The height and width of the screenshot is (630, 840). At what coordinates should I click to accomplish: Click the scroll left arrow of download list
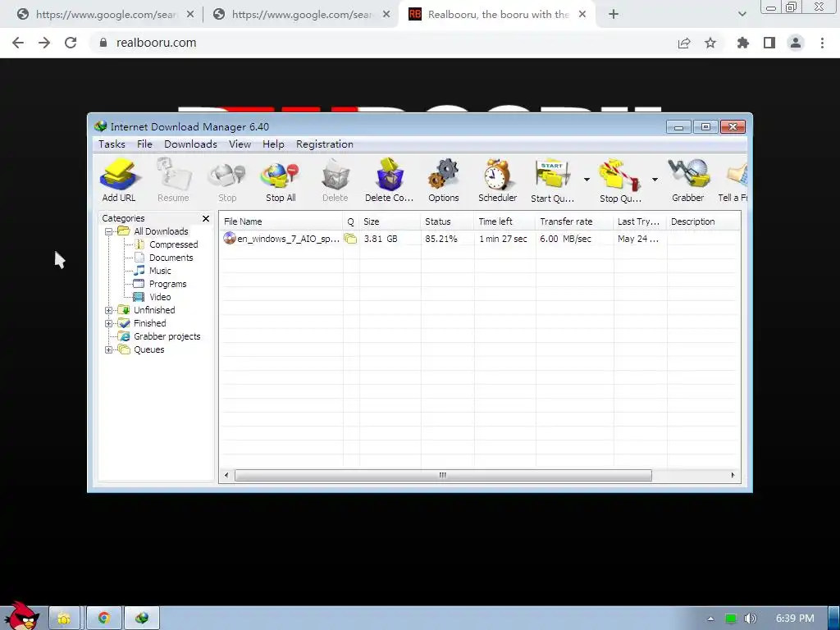coord(226,475)
